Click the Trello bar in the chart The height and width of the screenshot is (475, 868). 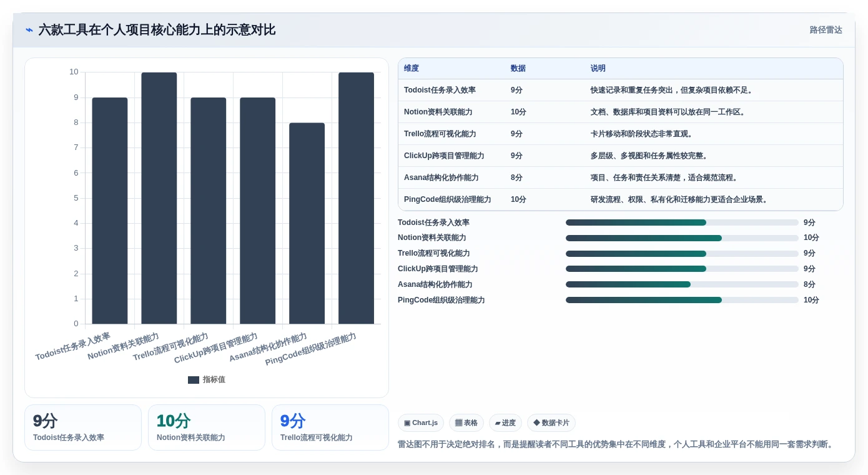(x=209, y=211)
